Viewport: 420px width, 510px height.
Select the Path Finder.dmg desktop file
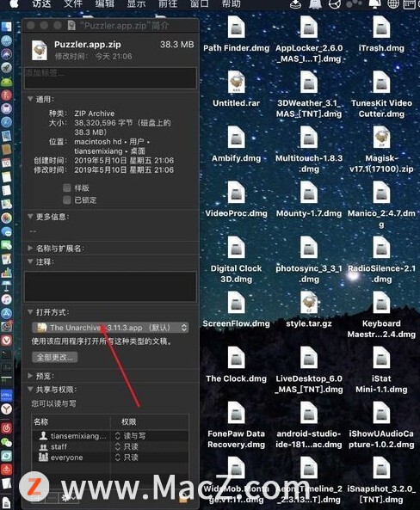[237, 28]
